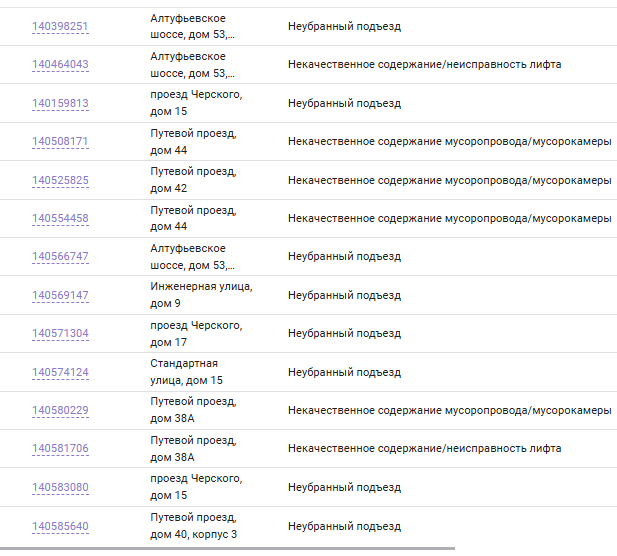Select address cell Инженерная улица, дом 9
The height and width of the screenshot is (556, 617).
(x=201, y=295)
